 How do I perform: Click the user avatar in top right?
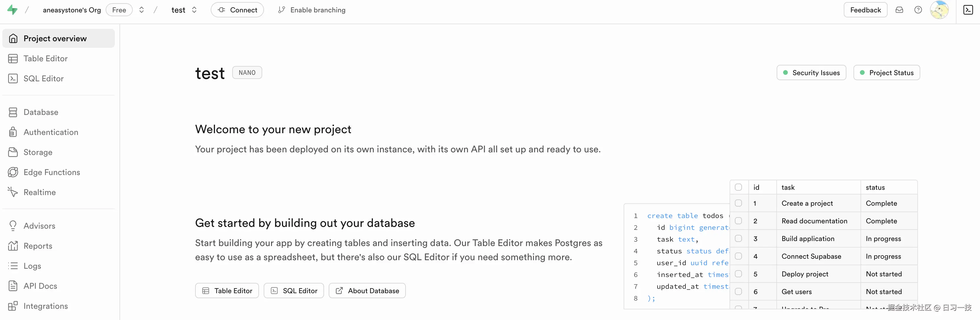(939, 10)
